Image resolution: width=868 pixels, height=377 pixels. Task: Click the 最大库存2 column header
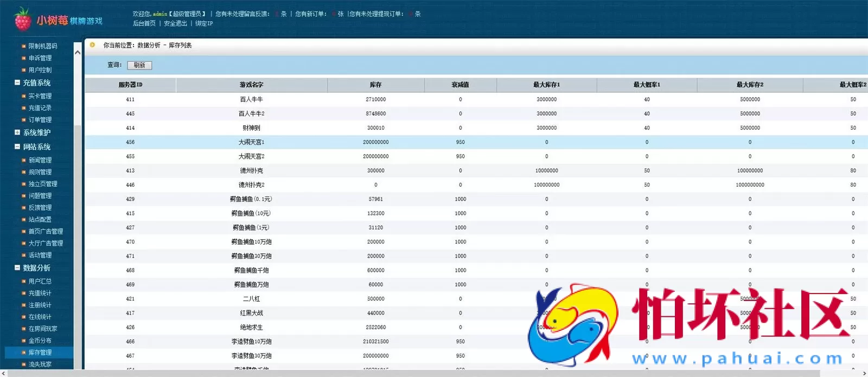click(750, 85)
